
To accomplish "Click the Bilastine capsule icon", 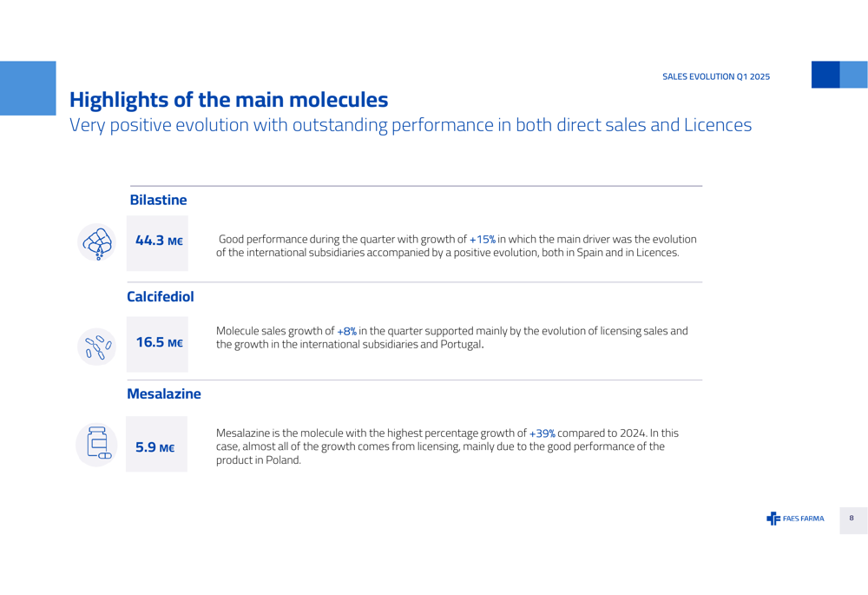I will 97,242.
